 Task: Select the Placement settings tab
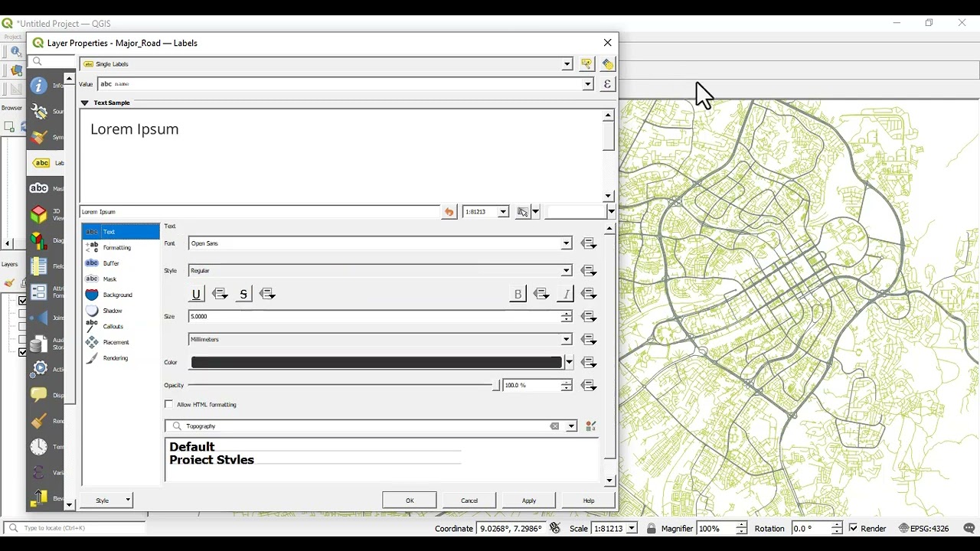click(x=121, y=343)
